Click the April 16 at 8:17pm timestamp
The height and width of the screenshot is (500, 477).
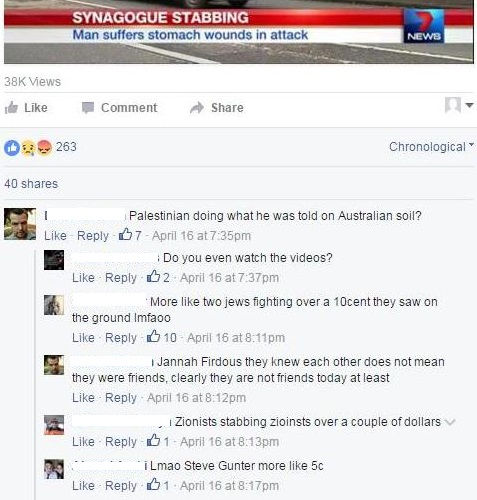229,486
